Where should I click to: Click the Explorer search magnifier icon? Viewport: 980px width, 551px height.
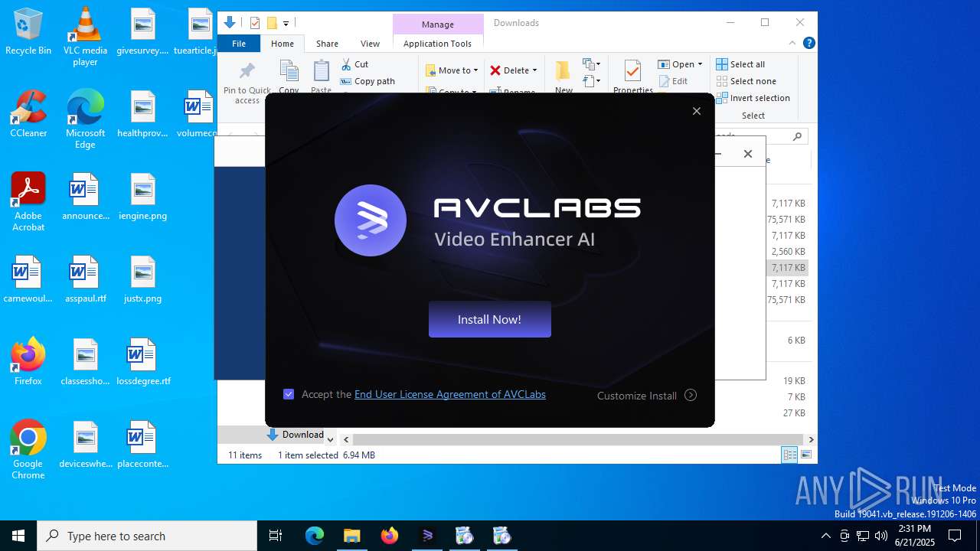797,136
